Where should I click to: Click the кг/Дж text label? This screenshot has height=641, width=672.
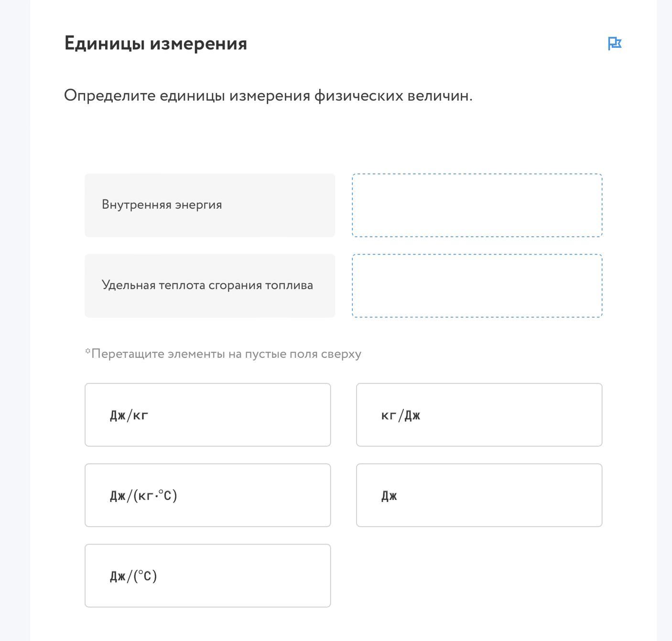coord(401,415)
